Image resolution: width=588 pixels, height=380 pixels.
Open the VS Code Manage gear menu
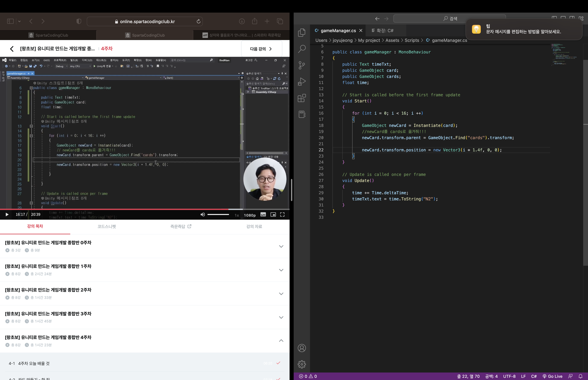tap(302, 364)
